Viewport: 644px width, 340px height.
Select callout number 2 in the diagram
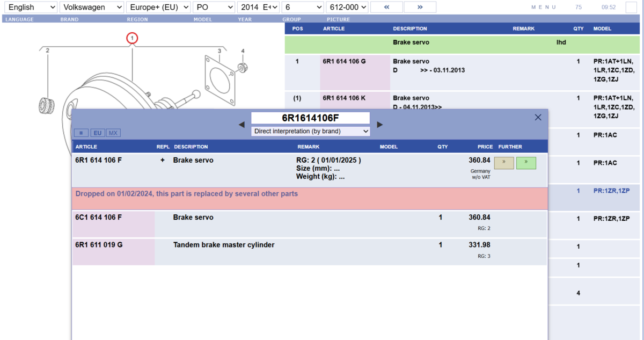[47, 50]
